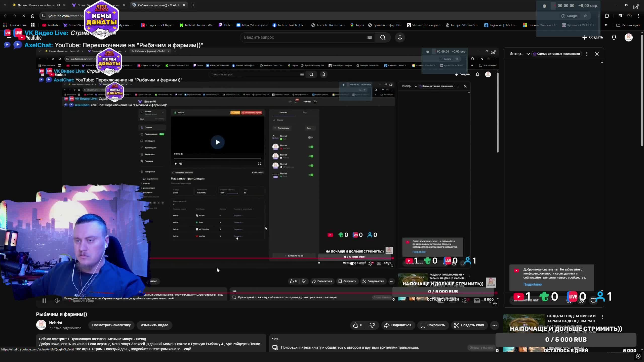Pause the live stream playback
Image resolution: width=644 pixels, height=362 pixels.
coord(44,301)
